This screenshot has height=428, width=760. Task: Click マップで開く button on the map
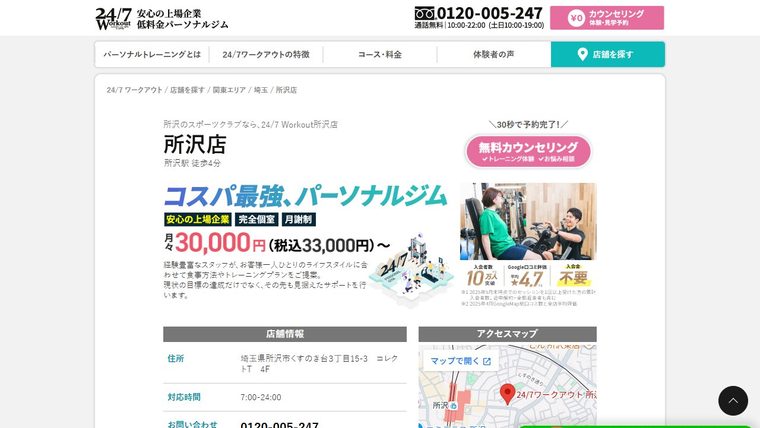click(x=460, y=361)
